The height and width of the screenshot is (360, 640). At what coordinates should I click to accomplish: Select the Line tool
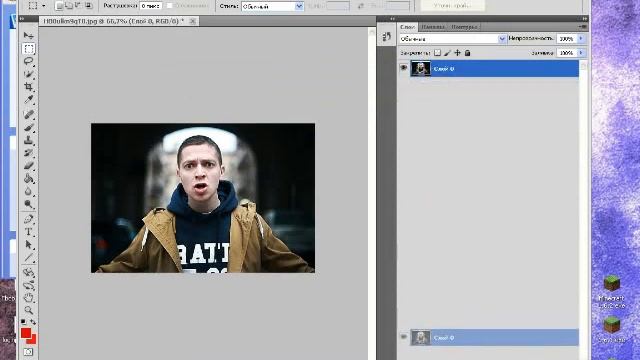[x=28, y=257]
